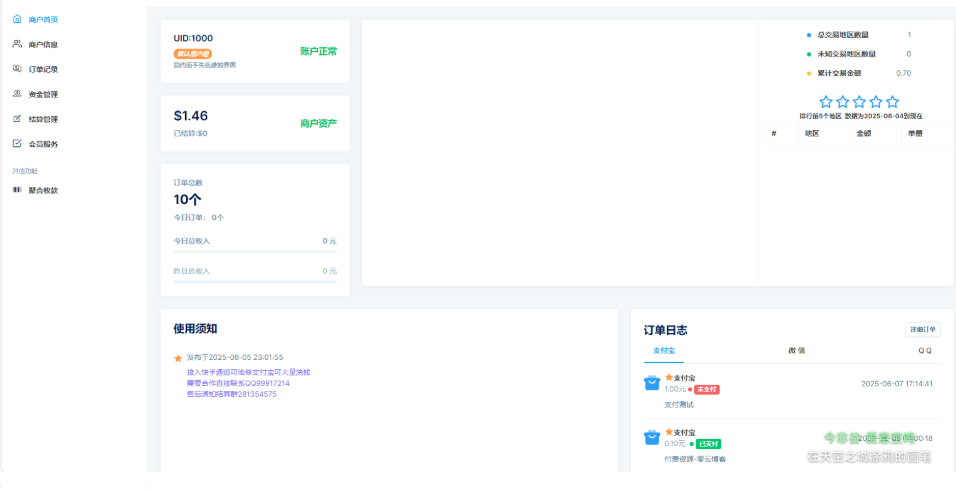Click the edit icon beside 结算管理
This screenshot has width=956, height=490.
pyautogui.click(x=17, y=119)
